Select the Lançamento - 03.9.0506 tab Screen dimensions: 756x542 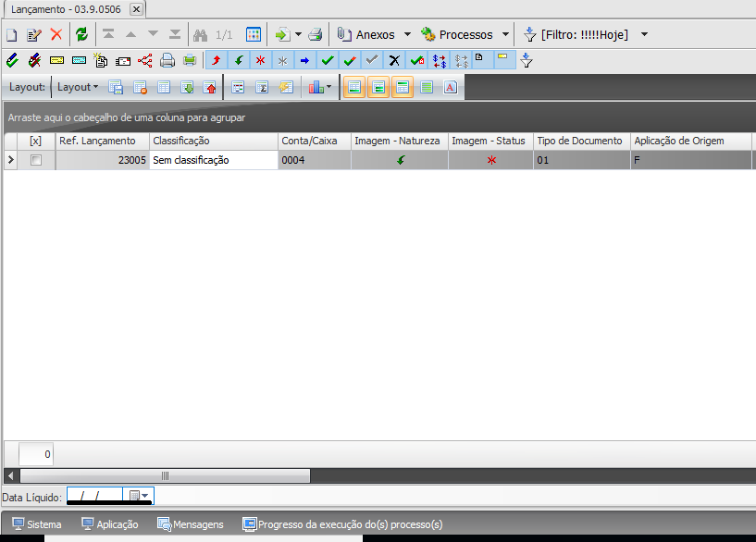coord(66,9)
